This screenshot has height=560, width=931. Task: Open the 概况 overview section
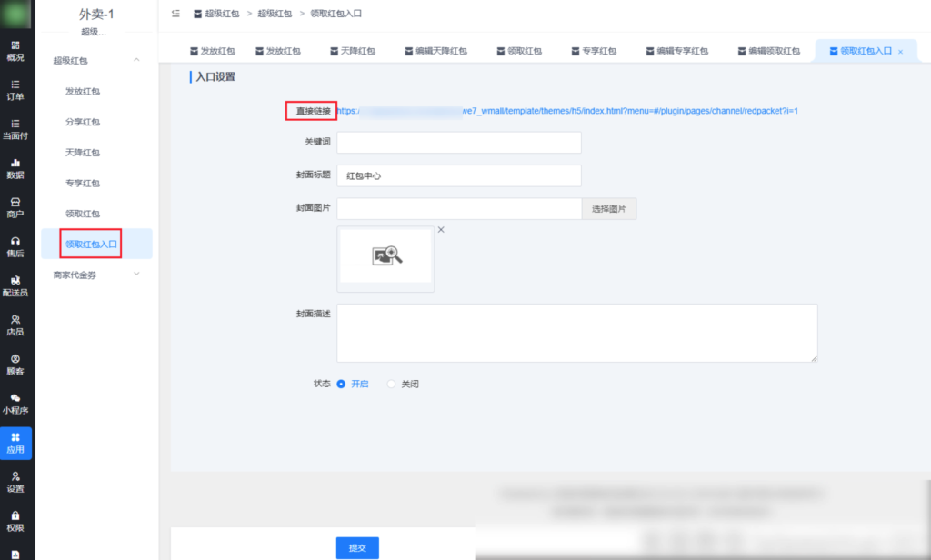[x=15, y=54]
